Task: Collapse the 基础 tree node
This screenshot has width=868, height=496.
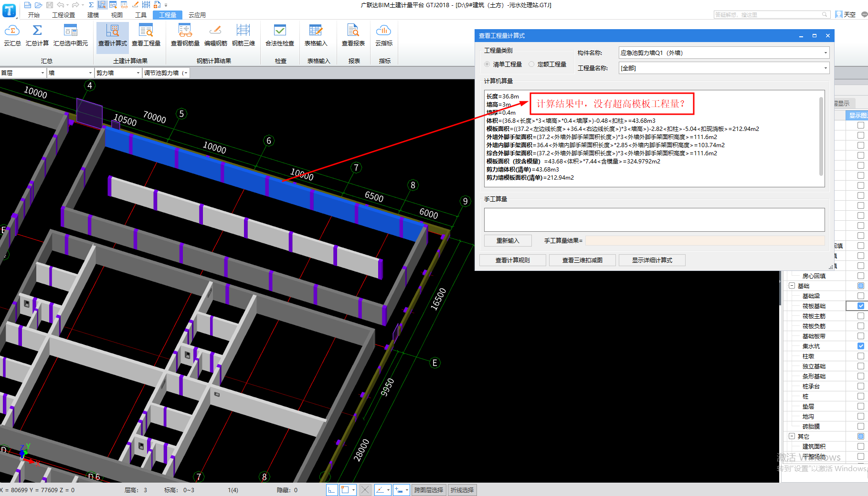Action: click(x=792, y=286)
